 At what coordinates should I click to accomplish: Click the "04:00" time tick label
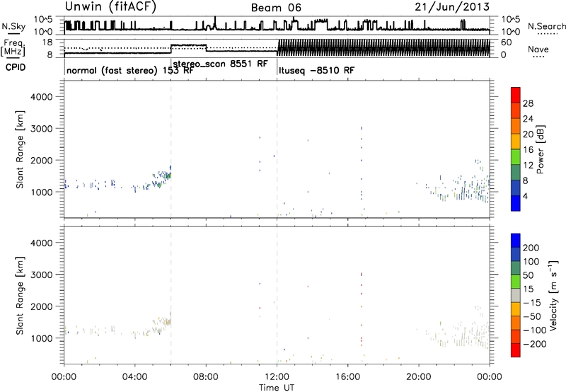(x=134, y=377)
